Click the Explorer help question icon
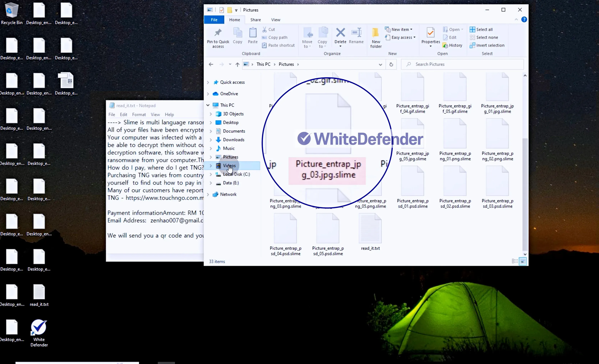 click(x=524, y=19)
